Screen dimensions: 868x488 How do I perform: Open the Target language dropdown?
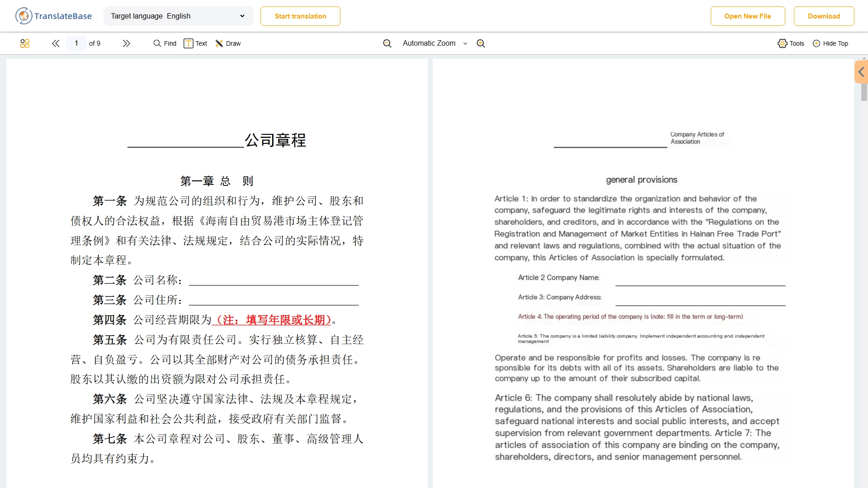(x=178, y=16)
